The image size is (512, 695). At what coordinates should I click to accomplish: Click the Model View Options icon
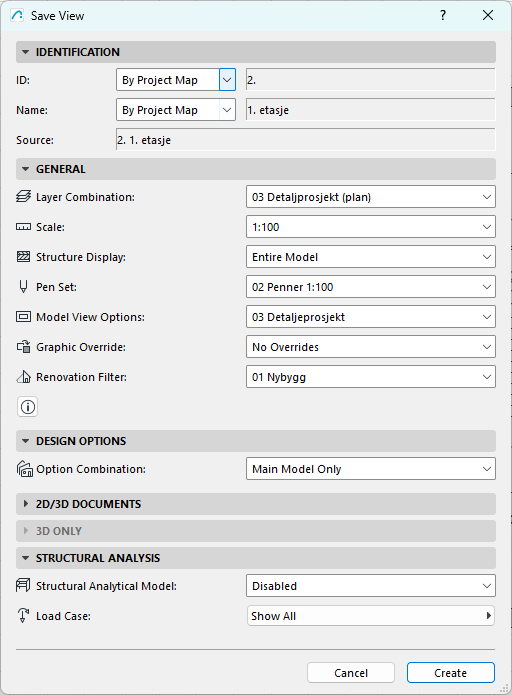23,317
